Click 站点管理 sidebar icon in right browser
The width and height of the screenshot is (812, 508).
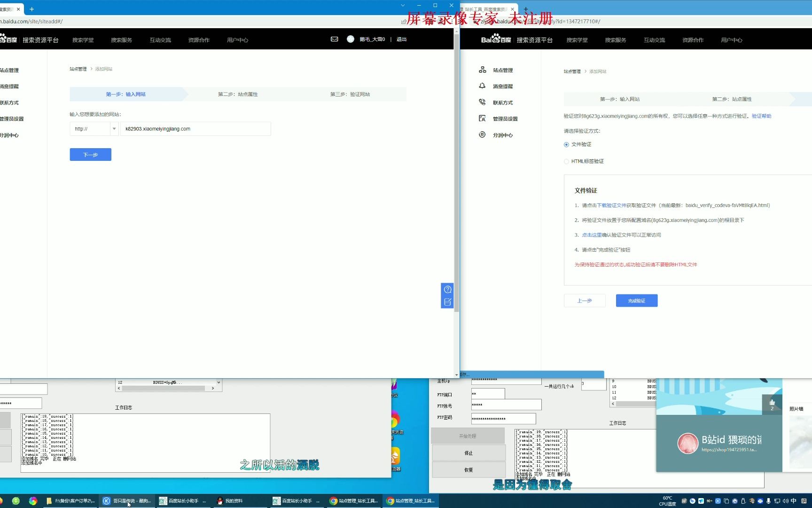[482, 70]
